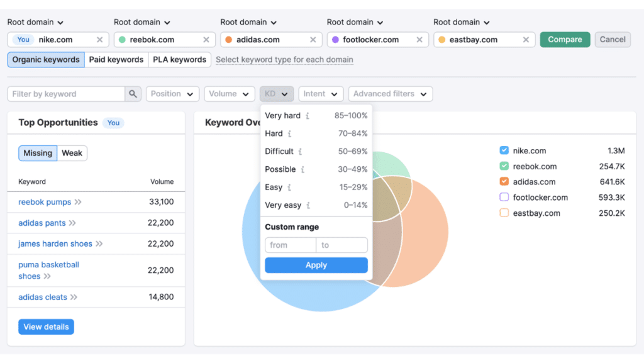Switch to PLA keywords tab
Screen dimensions: 644x363
(179, 60)
